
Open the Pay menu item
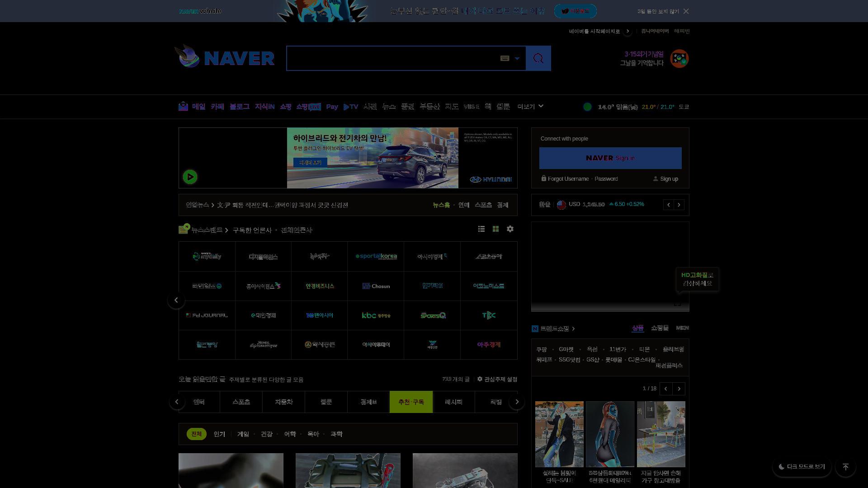(332, 107)
